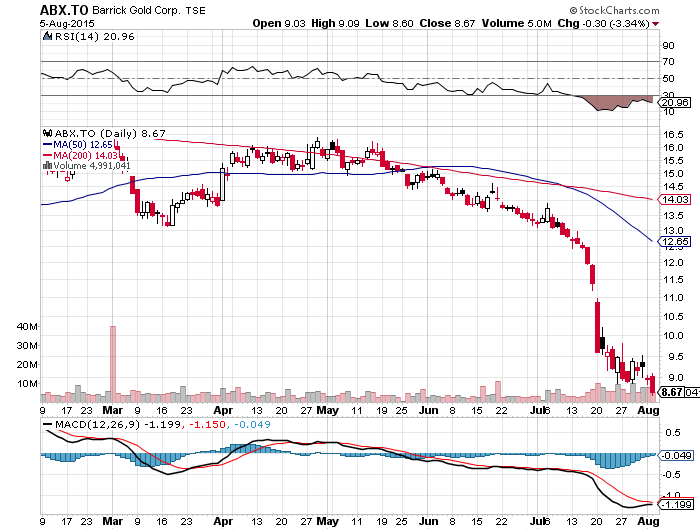The width and height of the screenshot is (700, 530).
Task: Click the Open 9.03 value
Action: coord(279,23)
